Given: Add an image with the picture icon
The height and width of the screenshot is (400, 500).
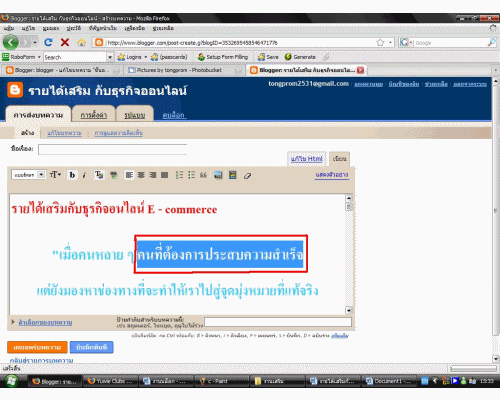Looking at the screenshot, I should coord(218,175).
